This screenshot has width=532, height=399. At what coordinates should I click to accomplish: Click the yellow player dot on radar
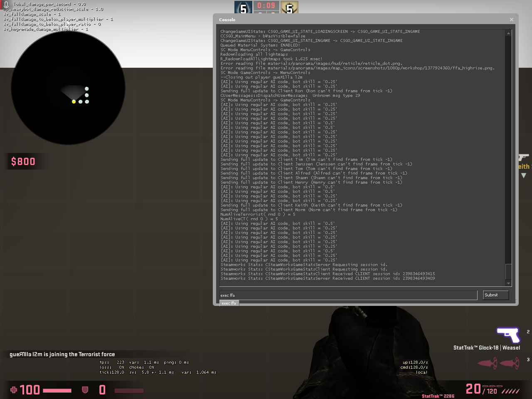74,102
